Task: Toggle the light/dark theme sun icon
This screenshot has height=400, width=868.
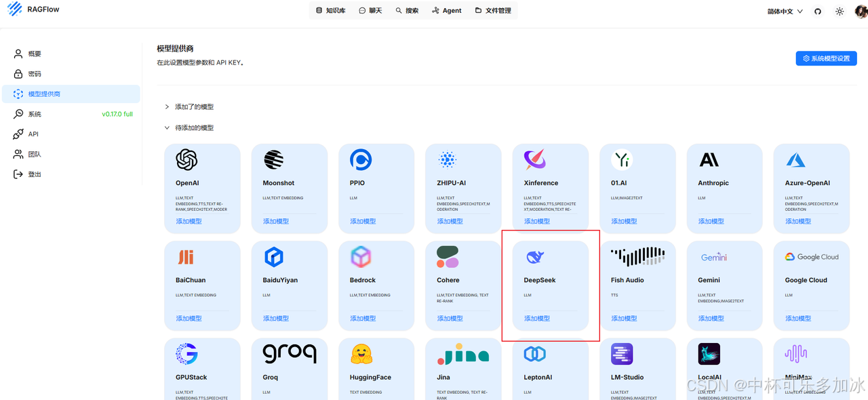Action: pyautogui.click(x=840, y=12)
